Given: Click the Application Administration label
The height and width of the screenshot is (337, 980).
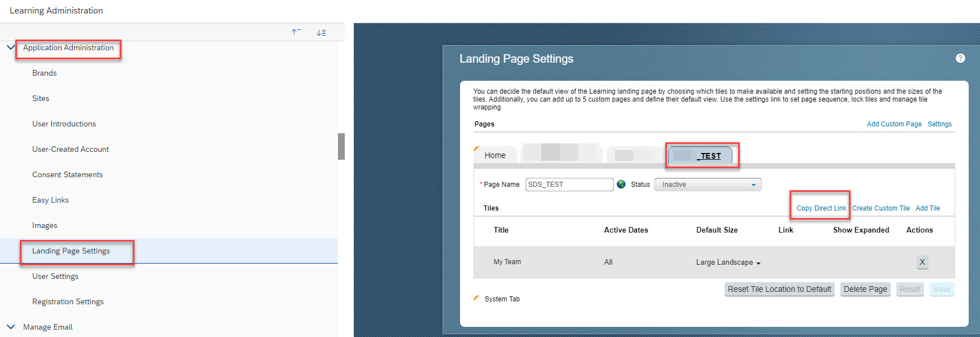Looking at the screenshot, I should (x=68, y=47).
